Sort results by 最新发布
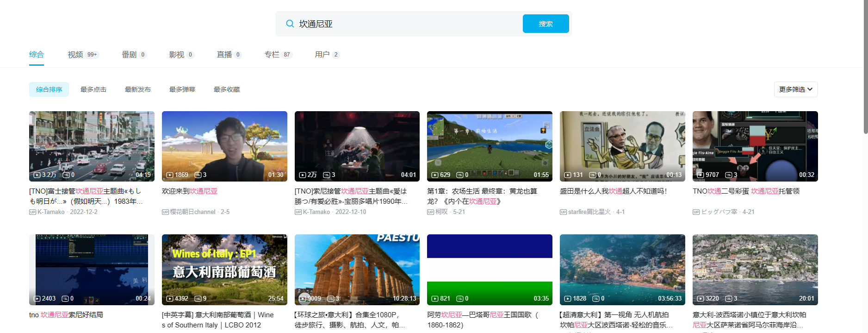The image size is (868, 333). coord(138,89)
